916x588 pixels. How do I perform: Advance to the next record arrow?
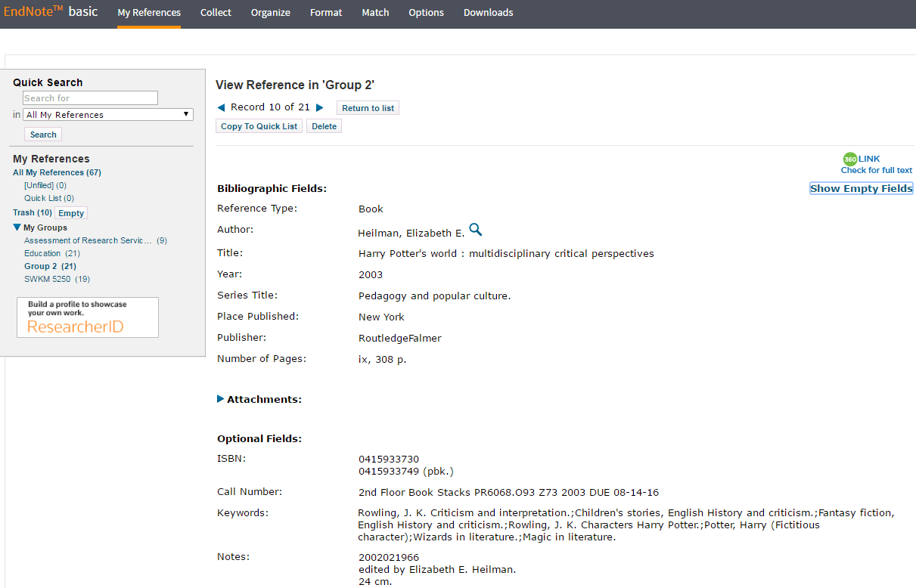(320, 107)
